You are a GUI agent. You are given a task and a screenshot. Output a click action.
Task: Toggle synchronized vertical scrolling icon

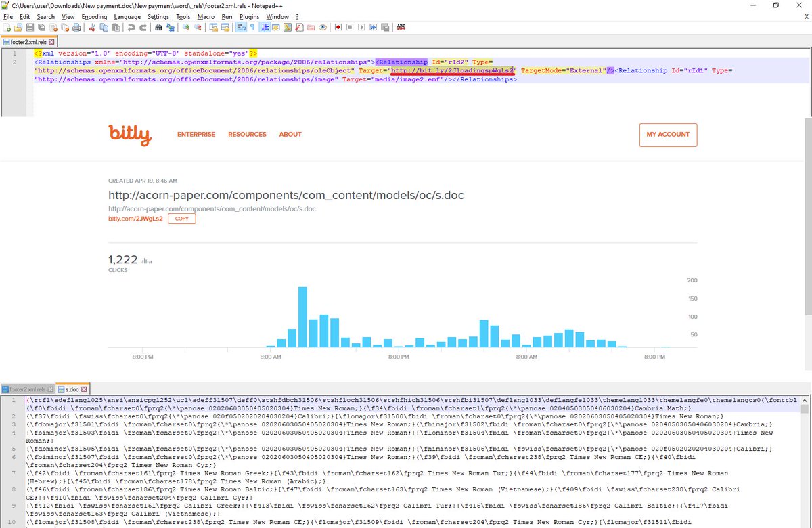[214, 28]
